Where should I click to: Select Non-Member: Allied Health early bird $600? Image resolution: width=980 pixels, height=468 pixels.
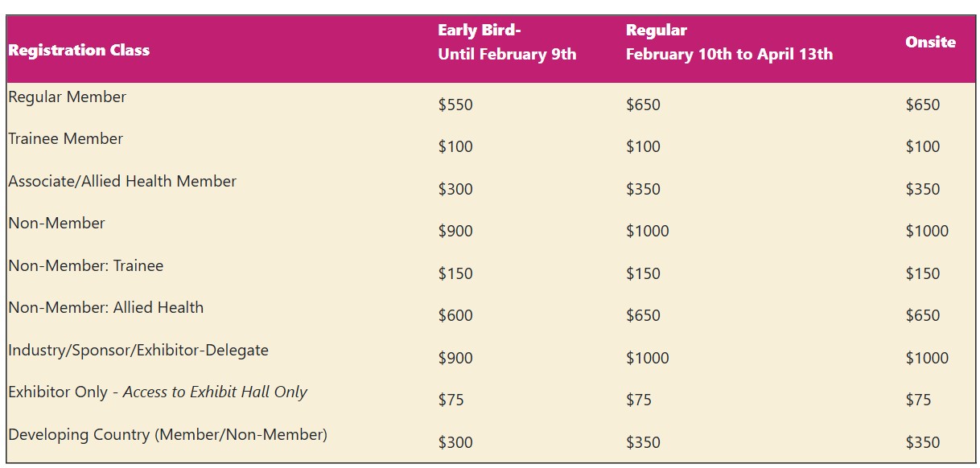[455, 316]
